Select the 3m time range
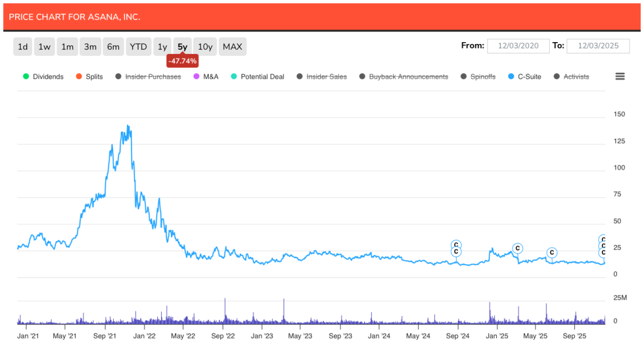This screenshot has width=644, height=343. [x=91, y=46]
